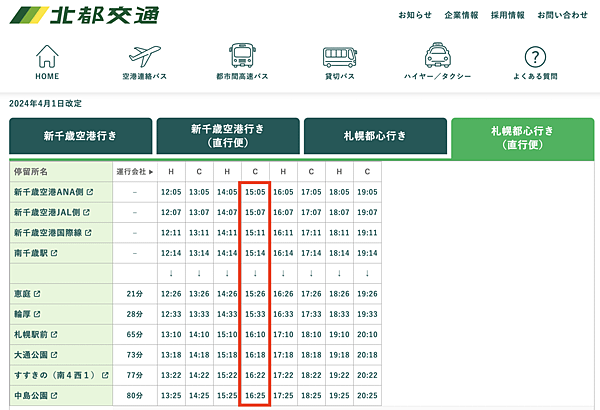Click the 14:22 すすきの time cell

199,376
